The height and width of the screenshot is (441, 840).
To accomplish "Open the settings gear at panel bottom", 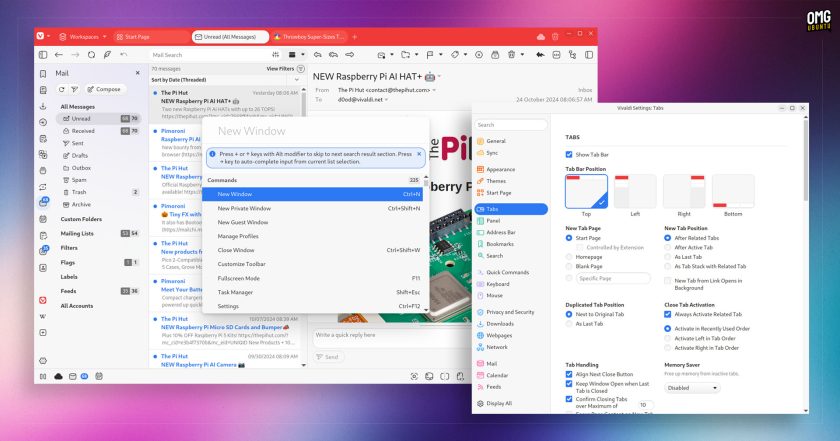I will [43, 361].
